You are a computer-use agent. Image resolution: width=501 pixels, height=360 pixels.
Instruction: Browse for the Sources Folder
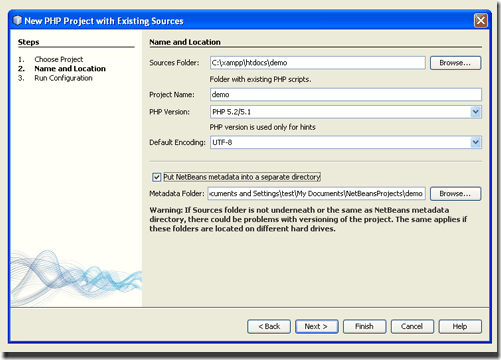[455, 63]
